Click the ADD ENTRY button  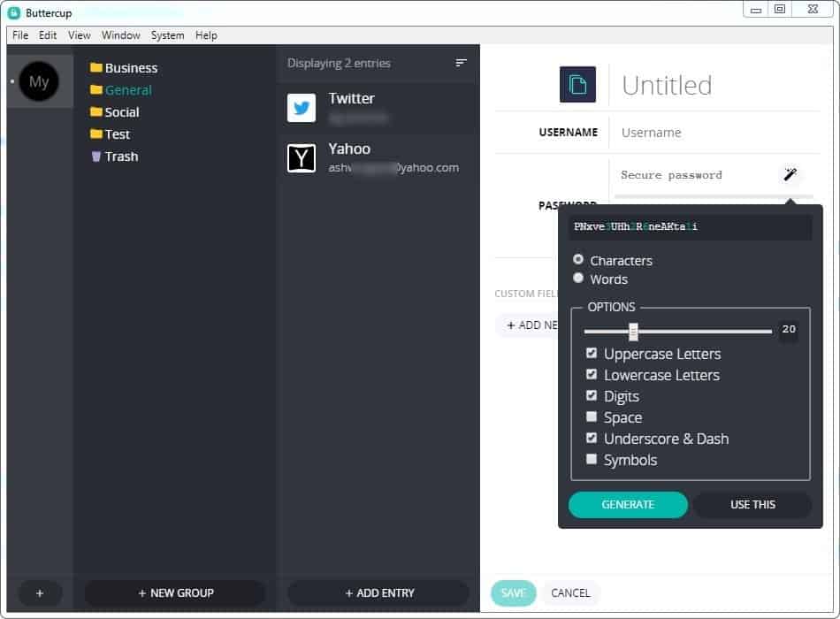click(378, 593)
